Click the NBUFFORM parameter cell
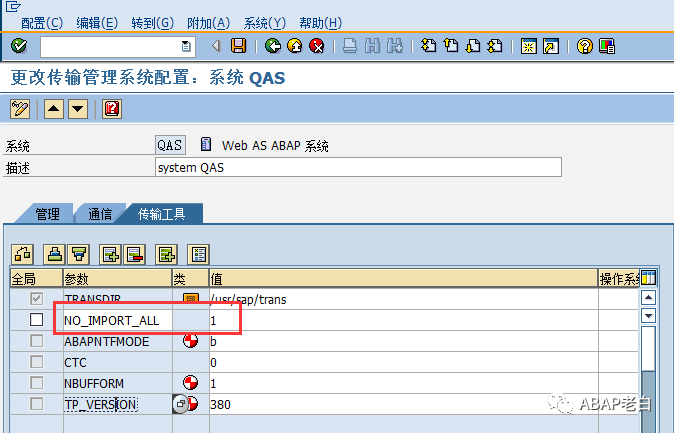 118,383
